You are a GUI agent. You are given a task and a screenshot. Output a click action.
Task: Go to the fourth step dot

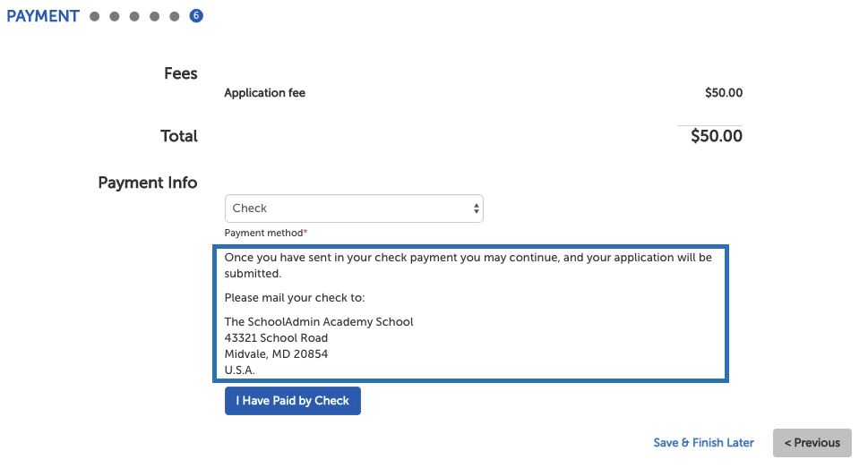pos(154,17)
